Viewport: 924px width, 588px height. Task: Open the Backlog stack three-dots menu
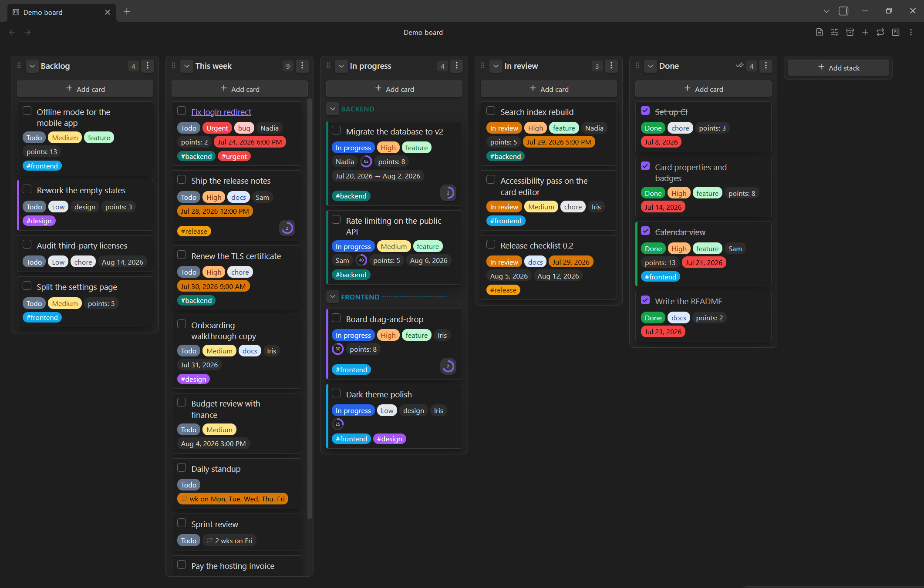148,66
